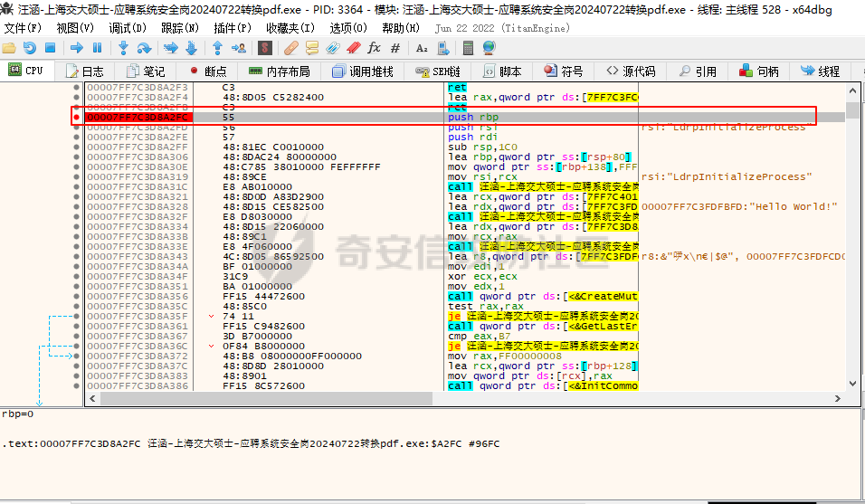This screenshot has height=504, width=865.
Task: Toggle breakpoint dot at 00007FF7C3D8A37C
Action: (x=76, y=366)
